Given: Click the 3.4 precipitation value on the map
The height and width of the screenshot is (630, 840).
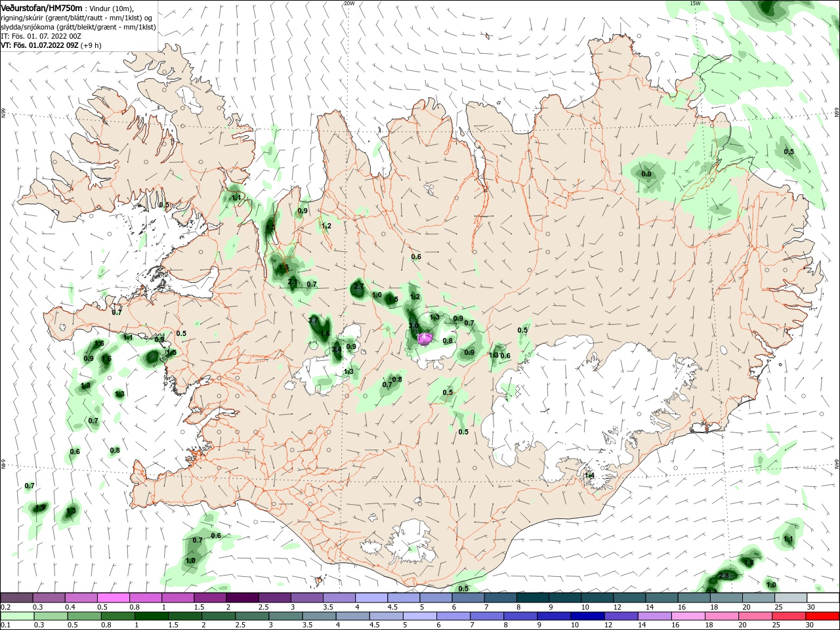Looking at the screenshot, I should [x=337, y=350].
